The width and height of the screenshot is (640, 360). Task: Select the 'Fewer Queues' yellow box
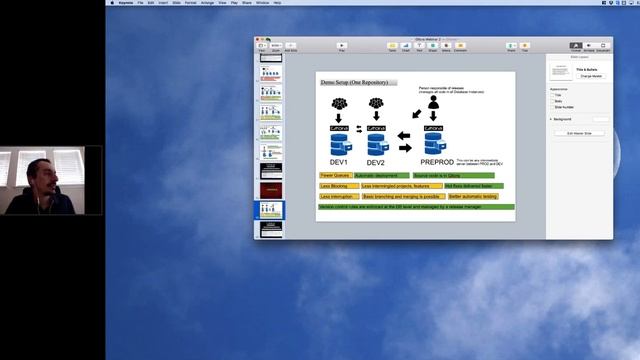(336, 176)
